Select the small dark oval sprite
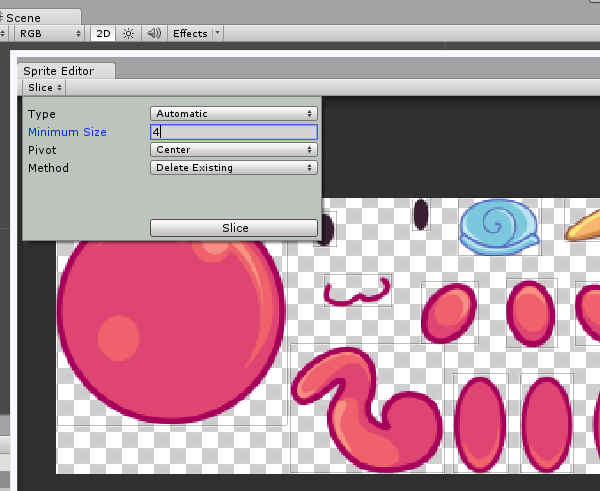 (422, 214)
